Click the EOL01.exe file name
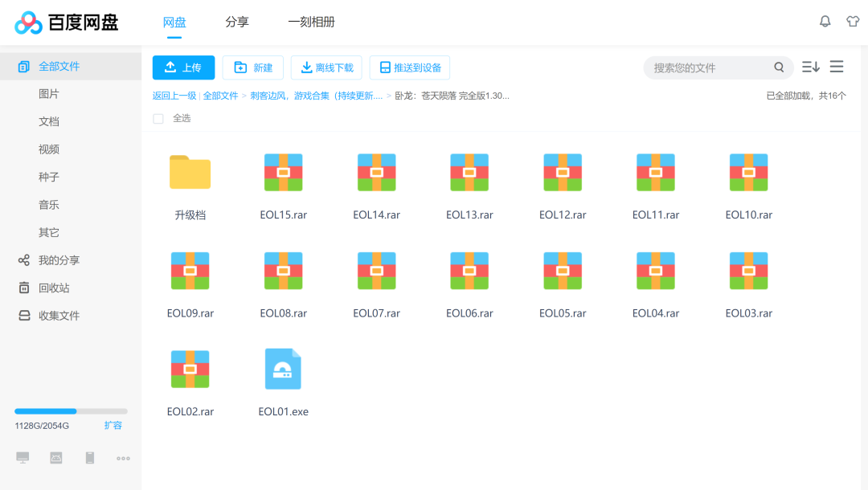 [x=284, y=411]
